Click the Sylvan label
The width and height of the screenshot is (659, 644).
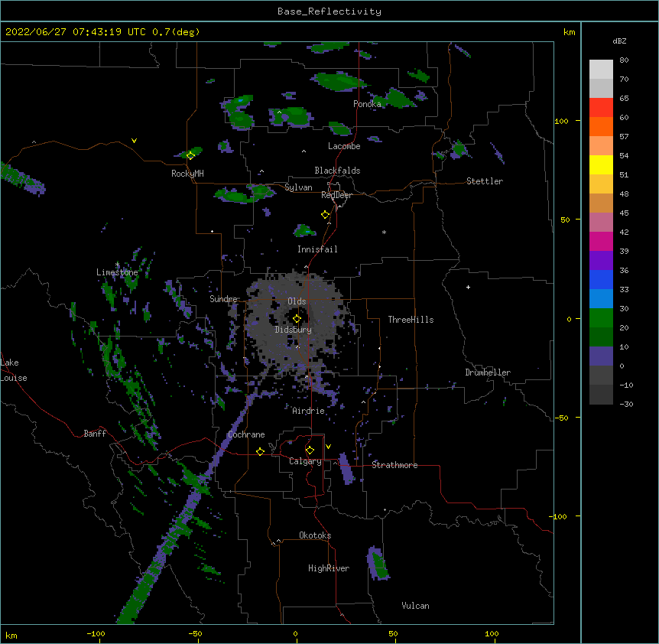click(298, 187)
